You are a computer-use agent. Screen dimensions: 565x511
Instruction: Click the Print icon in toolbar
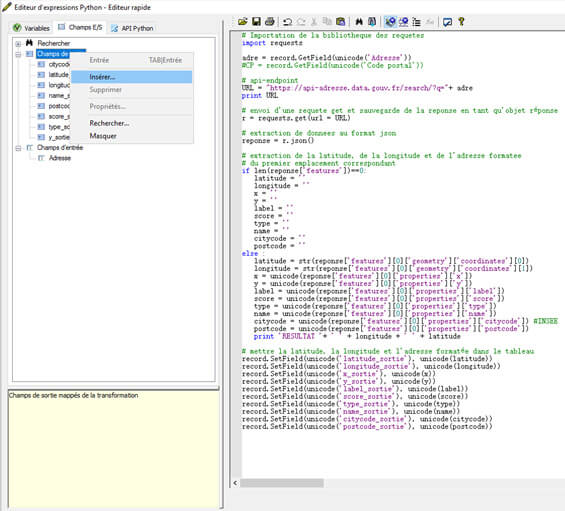point(270,22)
